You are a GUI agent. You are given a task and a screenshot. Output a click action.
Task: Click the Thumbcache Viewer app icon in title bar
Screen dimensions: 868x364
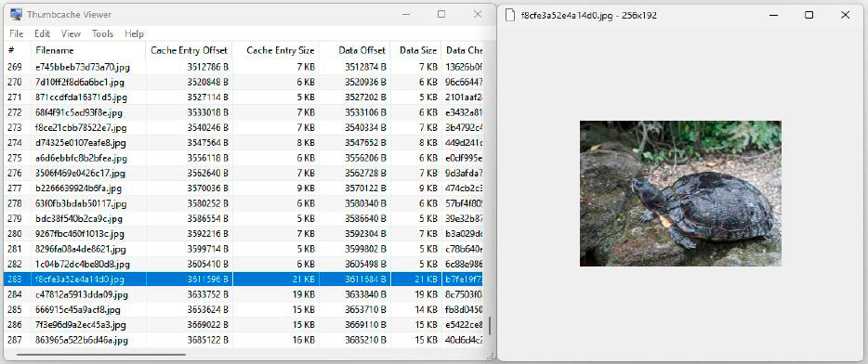coord(17,14)
